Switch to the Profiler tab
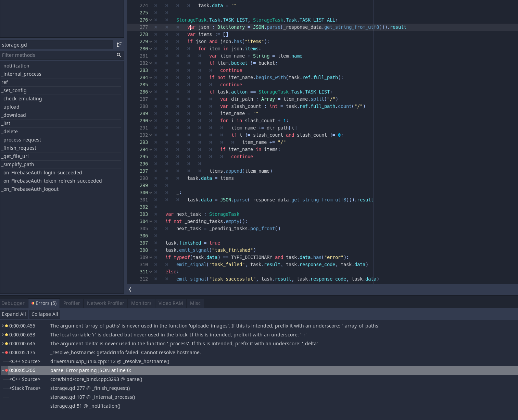 pyautogui.click(x=71, y=303)
